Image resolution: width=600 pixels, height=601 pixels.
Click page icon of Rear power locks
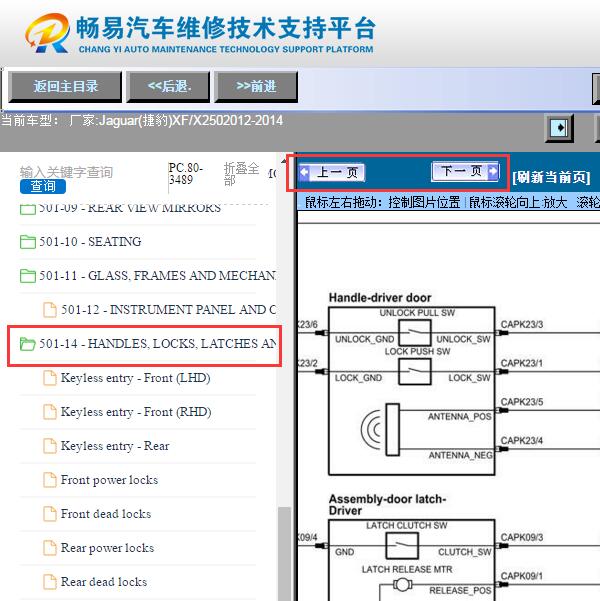[50, 548]
